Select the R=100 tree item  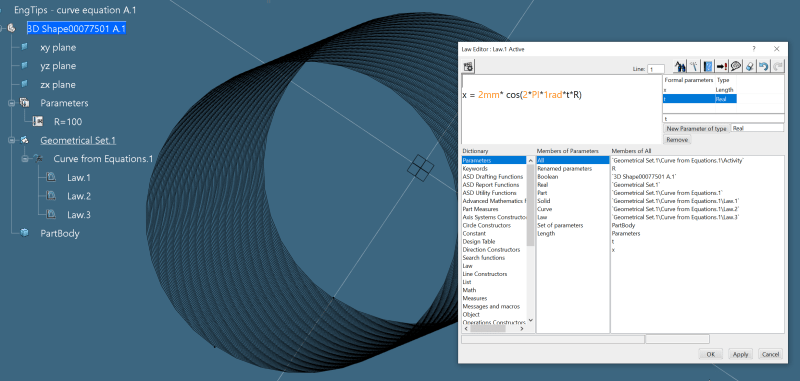(x=68, y=121)
